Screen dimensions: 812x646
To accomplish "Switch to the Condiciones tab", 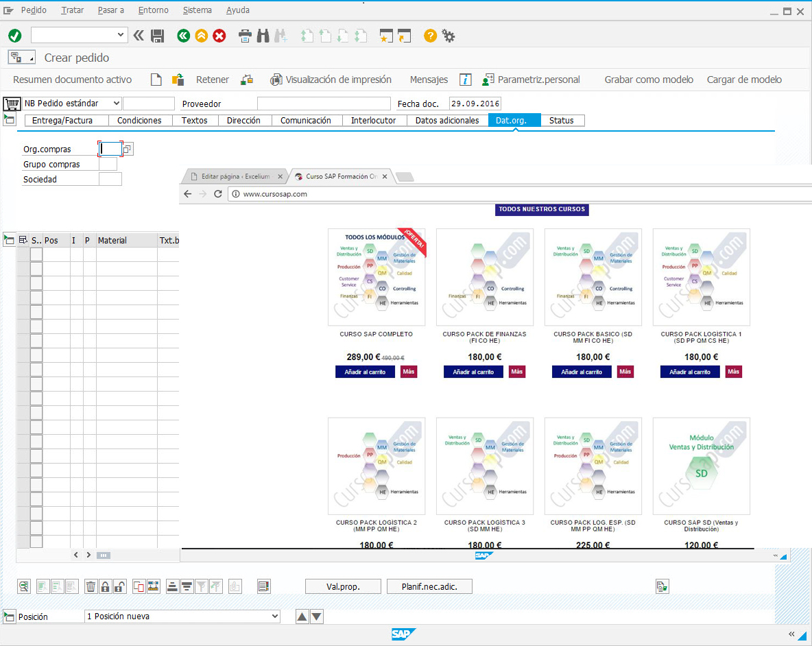I will click(x=139, y=121).
